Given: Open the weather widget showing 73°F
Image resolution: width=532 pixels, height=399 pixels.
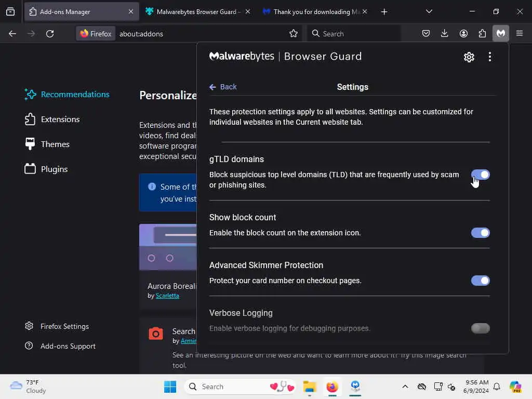Looking at the screenshot, I should (28, 387).
